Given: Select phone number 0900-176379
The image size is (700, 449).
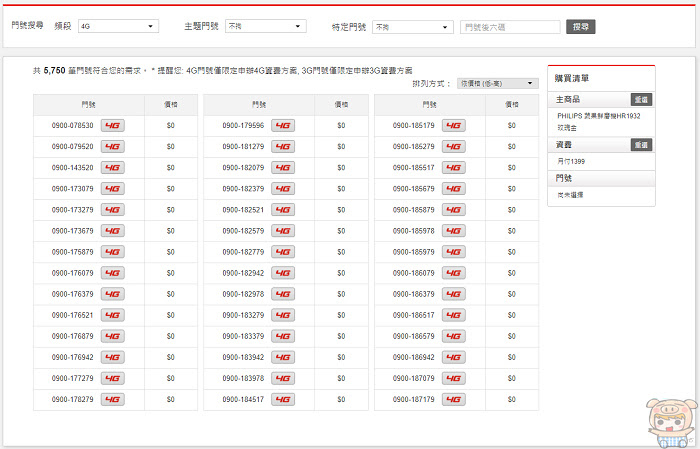Looking at the screenshot, I should click(x=72, y=294).
